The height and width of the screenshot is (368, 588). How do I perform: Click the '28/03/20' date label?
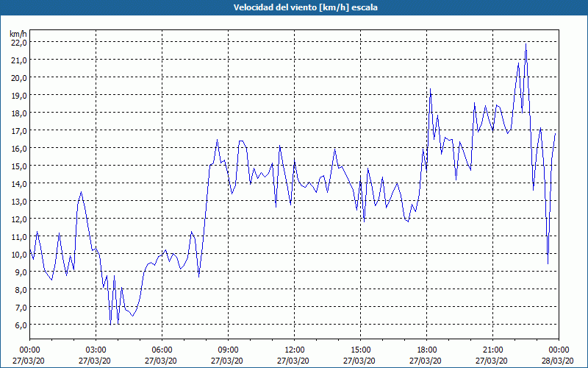coord(559,361)
